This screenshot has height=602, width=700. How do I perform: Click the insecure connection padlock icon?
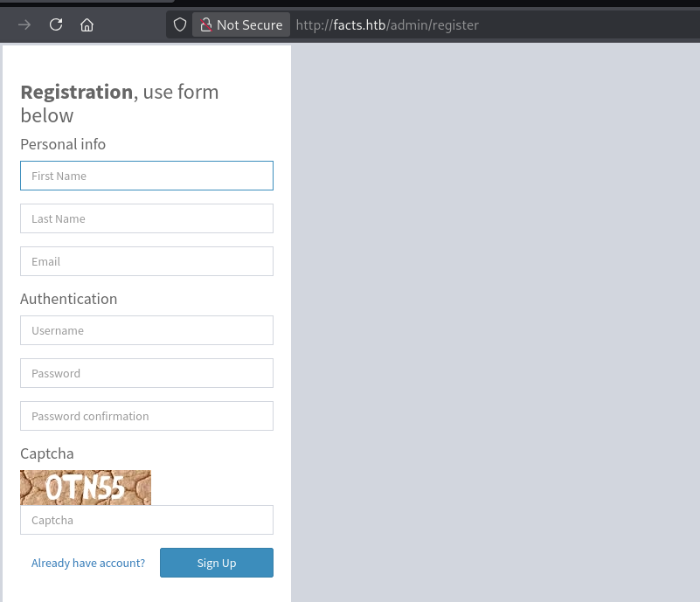coord(206,24)
